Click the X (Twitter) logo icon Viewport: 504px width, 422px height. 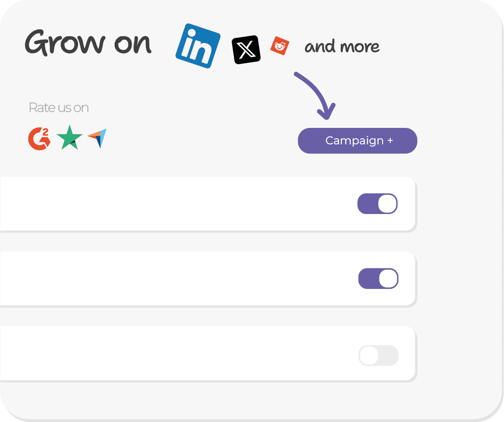pos(246,50)
